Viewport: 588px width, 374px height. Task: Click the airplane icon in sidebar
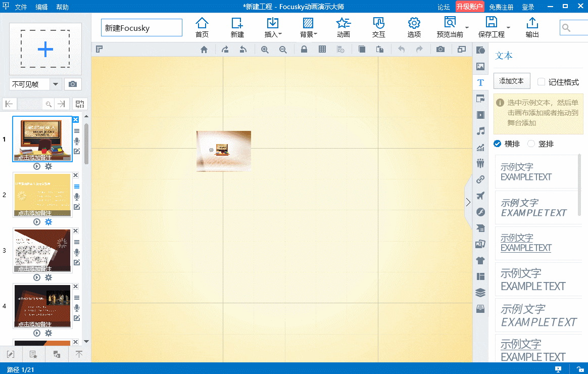(x=480, y=196)
